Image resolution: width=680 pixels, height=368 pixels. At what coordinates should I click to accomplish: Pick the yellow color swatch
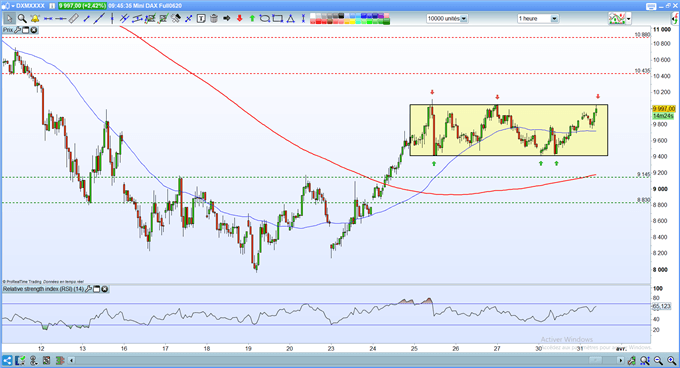click(352, 21)
